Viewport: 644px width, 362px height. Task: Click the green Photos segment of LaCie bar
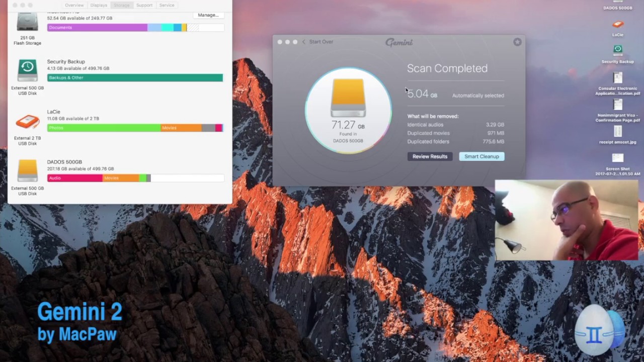click(104, 128)
